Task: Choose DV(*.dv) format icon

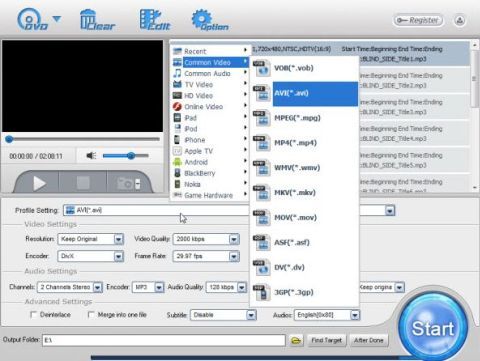Action: 262,267
